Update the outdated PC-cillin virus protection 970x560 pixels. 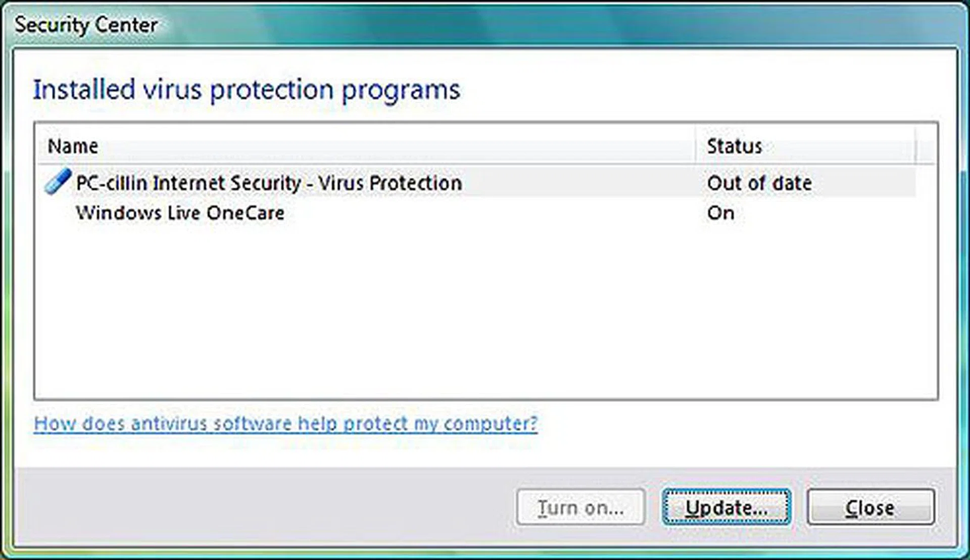click(726, 506)
